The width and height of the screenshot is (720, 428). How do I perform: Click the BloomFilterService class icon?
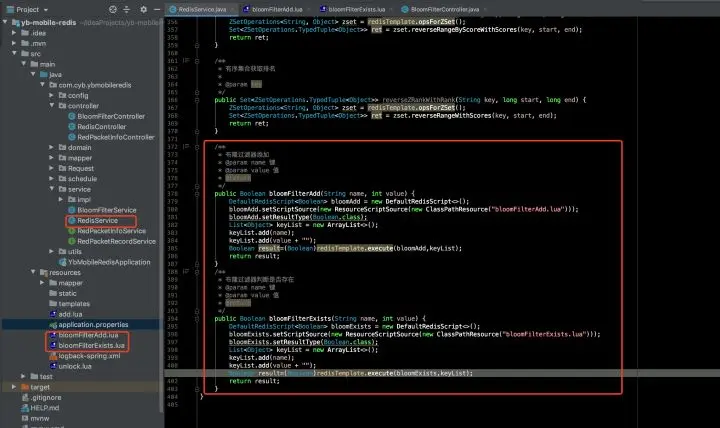point(72,210)
